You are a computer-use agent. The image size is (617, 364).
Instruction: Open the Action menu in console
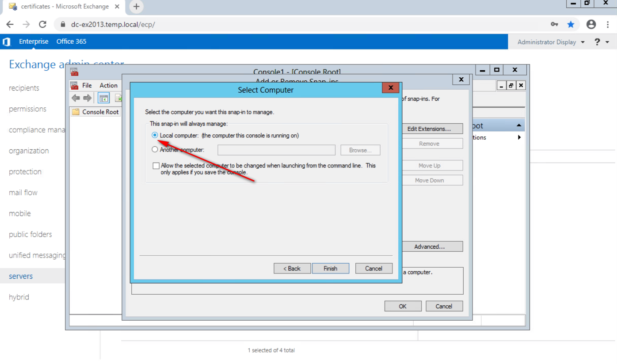click(x=108, y=85)
